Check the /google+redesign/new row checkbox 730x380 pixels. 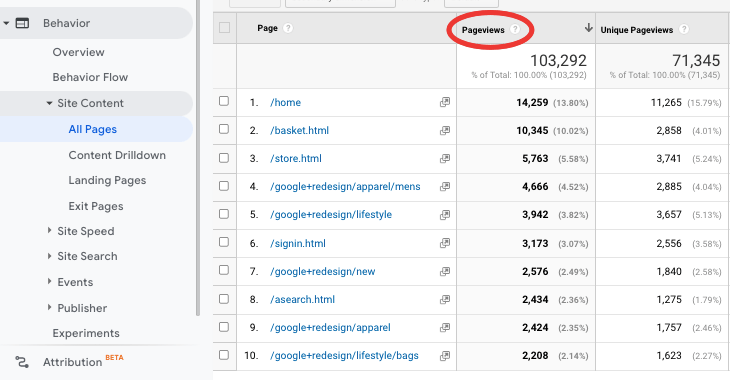tap(224, 270)
